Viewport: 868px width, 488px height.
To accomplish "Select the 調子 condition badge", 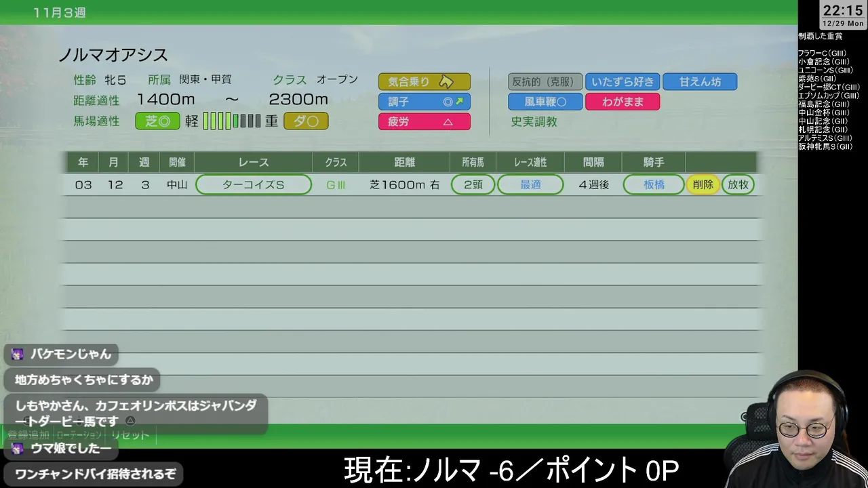I will pyautogui.click(x=425, y=102).
